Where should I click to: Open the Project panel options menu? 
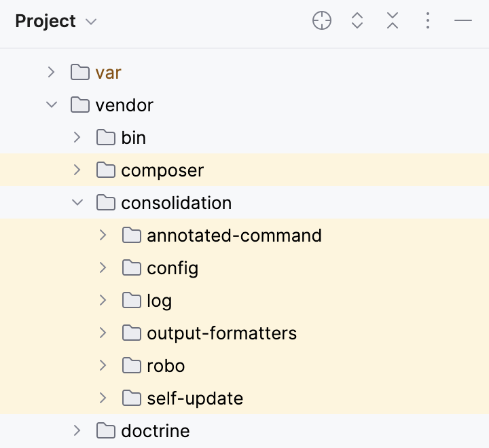pyautogui.click(x=428, y=21)
